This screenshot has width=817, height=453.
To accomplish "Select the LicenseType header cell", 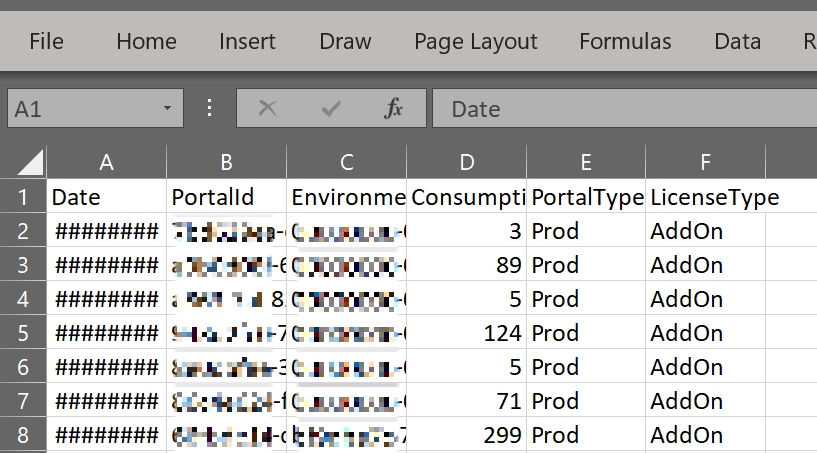I will (706, 197).
